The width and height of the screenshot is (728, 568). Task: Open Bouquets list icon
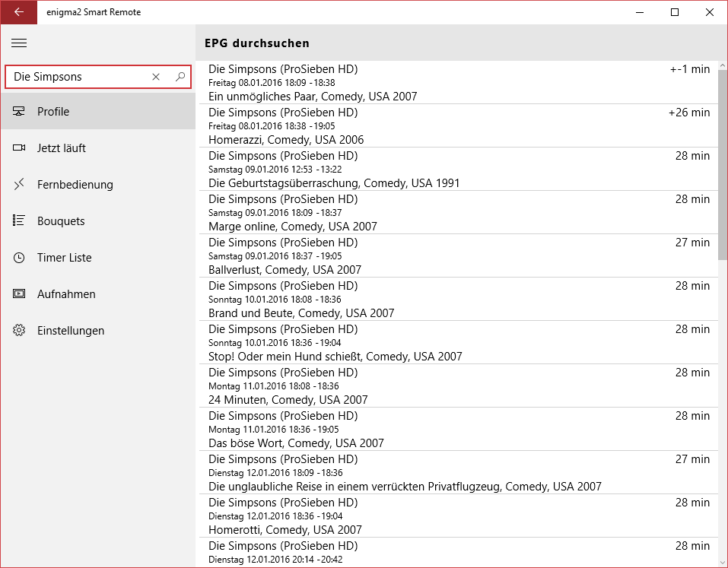18,221
